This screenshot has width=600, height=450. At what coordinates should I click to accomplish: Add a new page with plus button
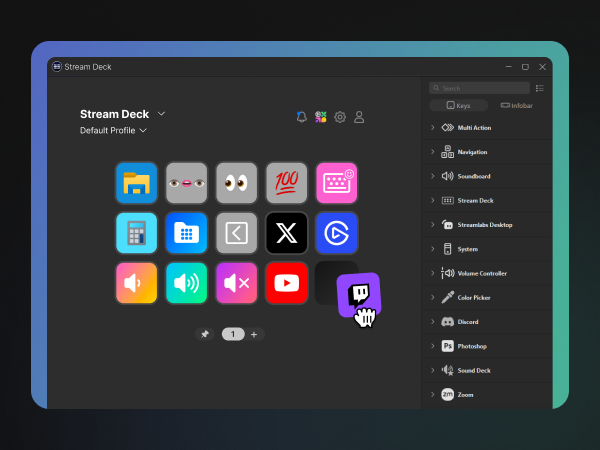click(254, 334)
